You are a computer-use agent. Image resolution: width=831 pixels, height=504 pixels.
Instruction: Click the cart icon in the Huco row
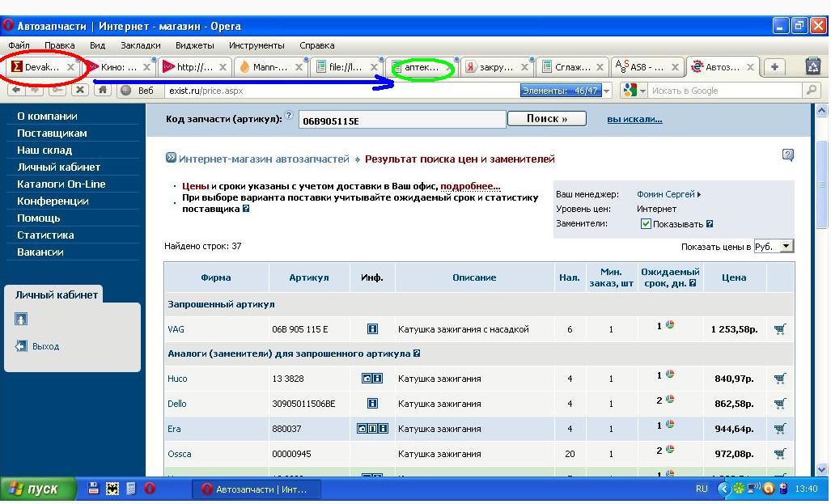[x=779, y=378]
